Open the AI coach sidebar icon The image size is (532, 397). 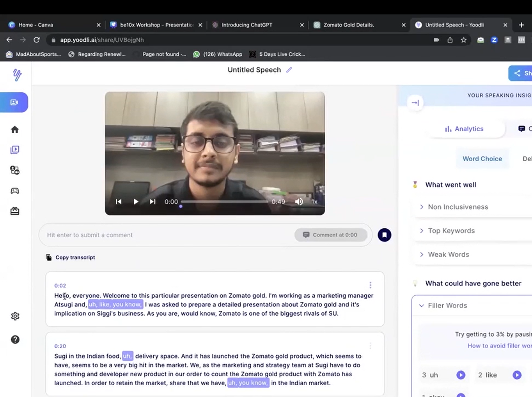pyautogui.click(x=15, y=170)
